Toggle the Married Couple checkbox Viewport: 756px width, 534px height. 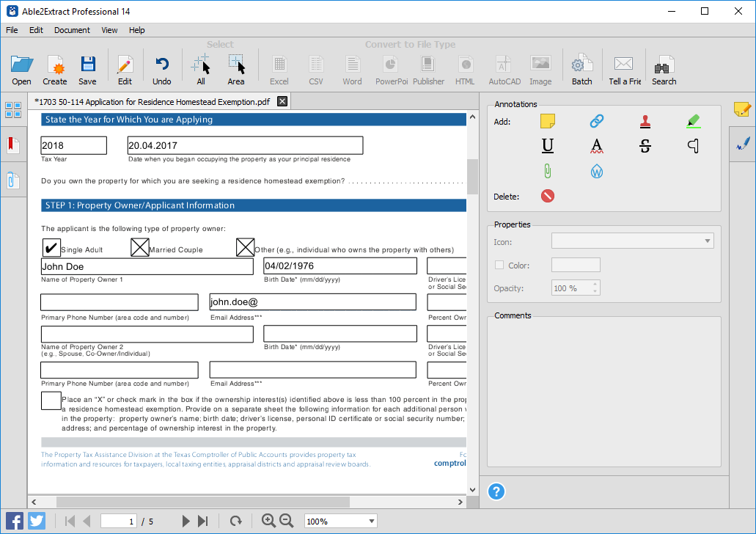pyautogui.click(x=139, y=247)
